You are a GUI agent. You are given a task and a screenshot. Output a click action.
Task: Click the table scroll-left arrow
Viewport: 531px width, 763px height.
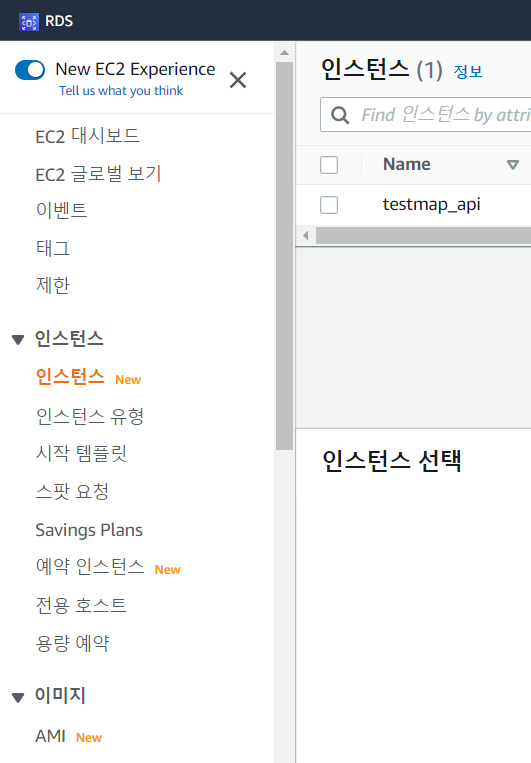pos(306,236)
